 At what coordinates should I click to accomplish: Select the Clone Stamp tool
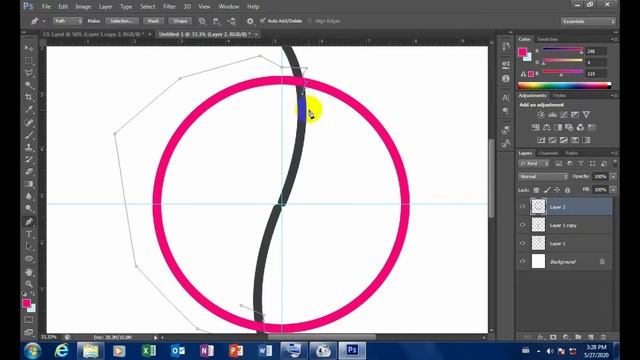tap(29, 147)
